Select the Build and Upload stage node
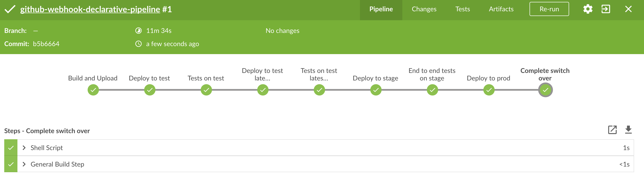 (x=93, y=90)
